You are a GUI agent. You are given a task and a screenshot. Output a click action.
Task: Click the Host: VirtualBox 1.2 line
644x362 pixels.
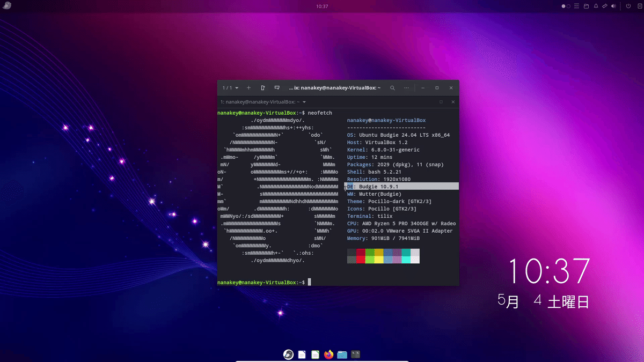click(377, 143)
